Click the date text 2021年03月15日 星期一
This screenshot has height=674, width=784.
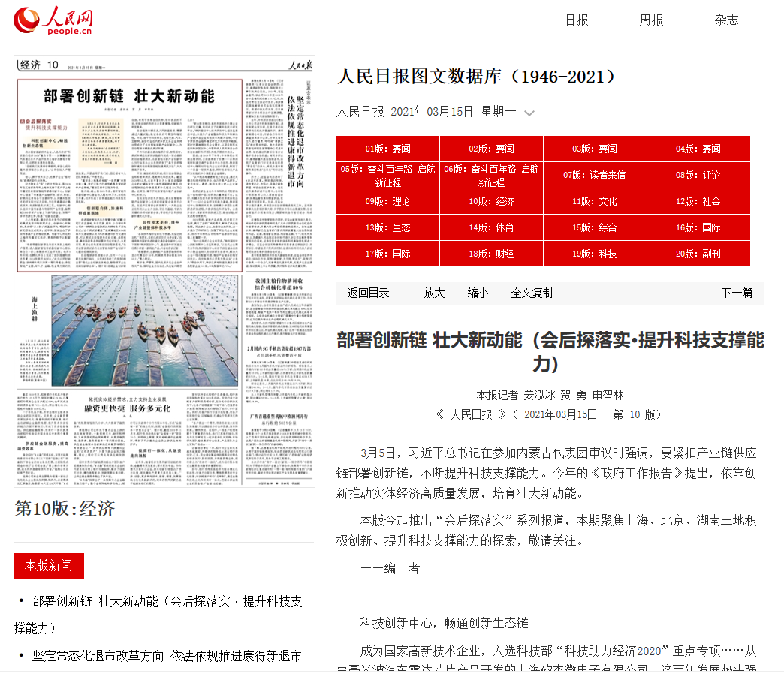(x=453, y=111)
